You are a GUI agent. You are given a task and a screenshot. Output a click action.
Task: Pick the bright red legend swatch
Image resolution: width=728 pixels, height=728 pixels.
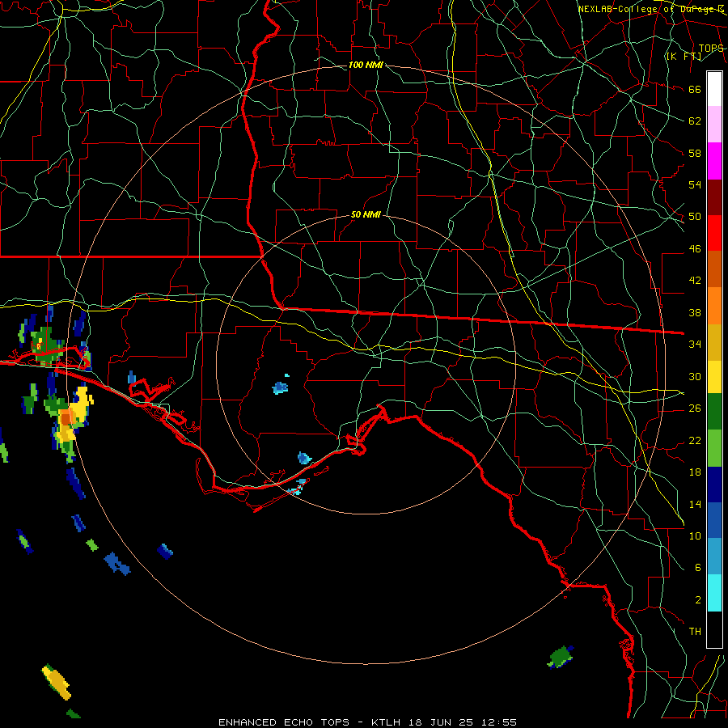point(714,233)
